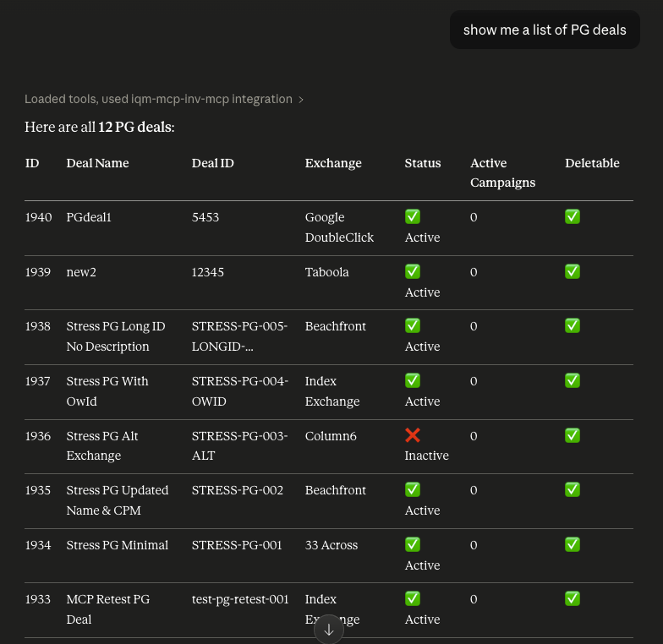This screenshot has width=663, height=644.
Task: Click the Deletable checkmark for Stress PG Alt Exchange
Action: point(572,435)
